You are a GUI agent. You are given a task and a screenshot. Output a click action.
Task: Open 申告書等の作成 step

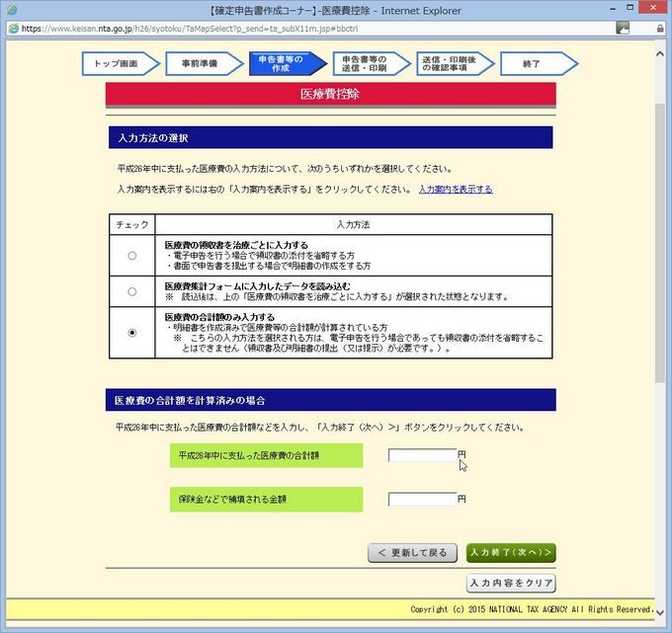click(288, 64)
